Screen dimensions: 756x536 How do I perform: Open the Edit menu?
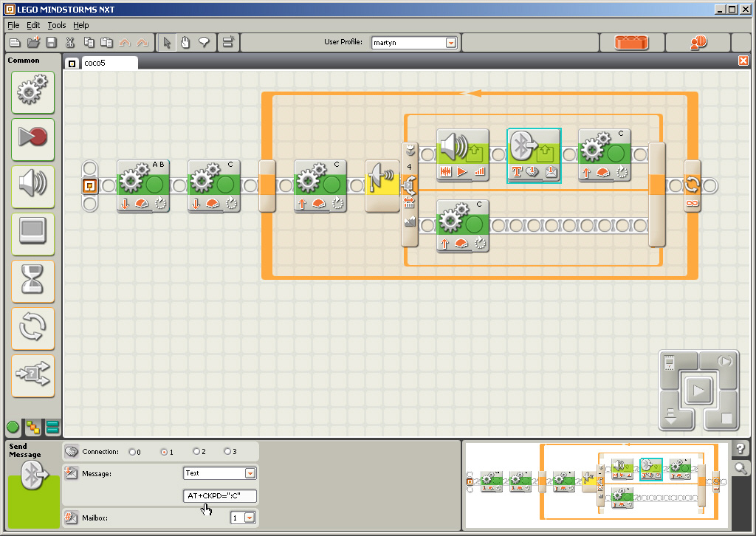[x=32, y=25]
